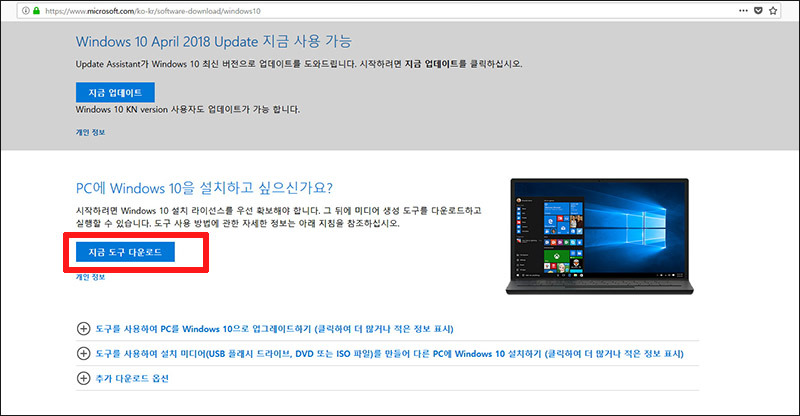Expand the 추가 다운로드 옵션 section
This screenshot has width=800, height=416.
point(122,378)
